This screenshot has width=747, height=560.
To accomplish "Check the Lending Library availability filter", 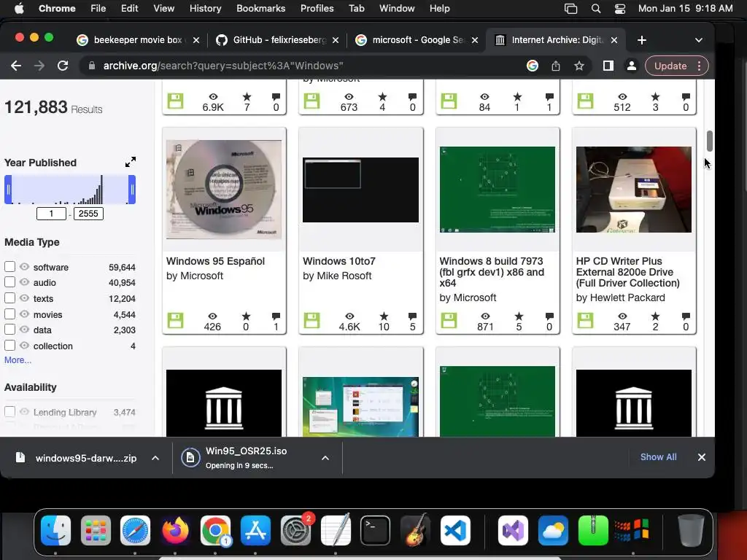I will click(x=9, y=411).
